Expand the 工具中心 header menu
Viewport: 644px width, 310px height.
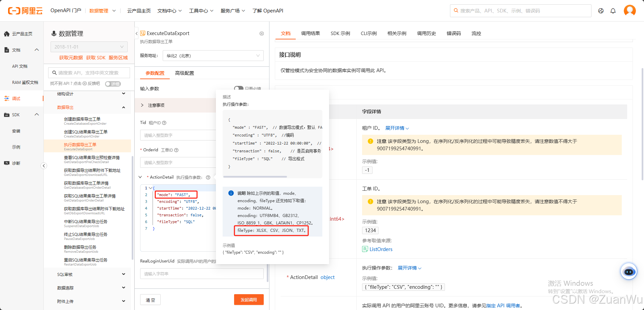(201, 11)
